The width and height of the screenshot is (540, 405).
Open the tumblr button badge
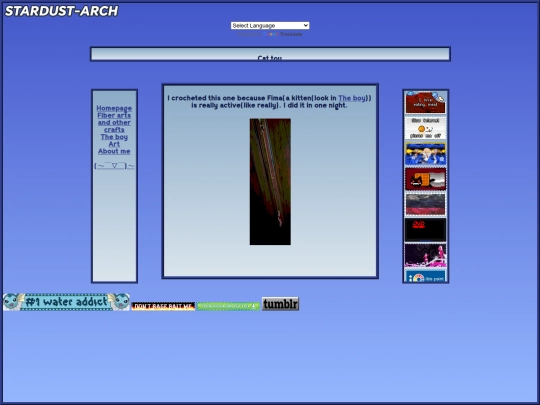coord(280,304)
